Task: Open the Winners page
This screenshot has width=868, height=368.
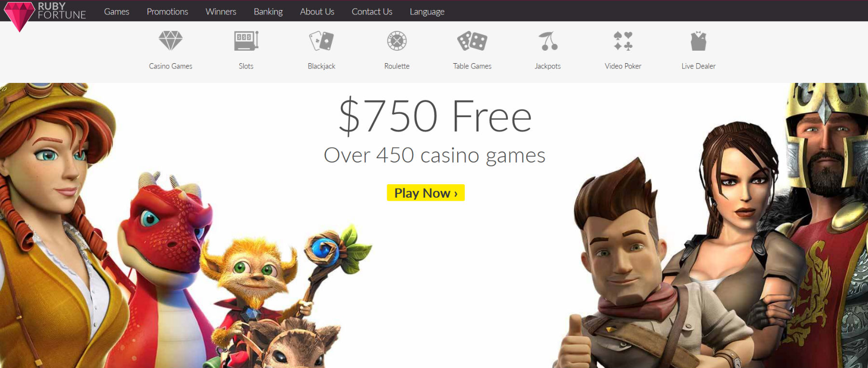Action: click(221, 12)
